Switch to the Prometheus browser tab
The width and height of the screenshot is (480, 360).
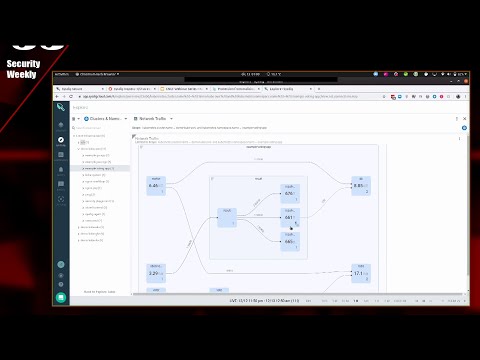[x=236, y=89]
